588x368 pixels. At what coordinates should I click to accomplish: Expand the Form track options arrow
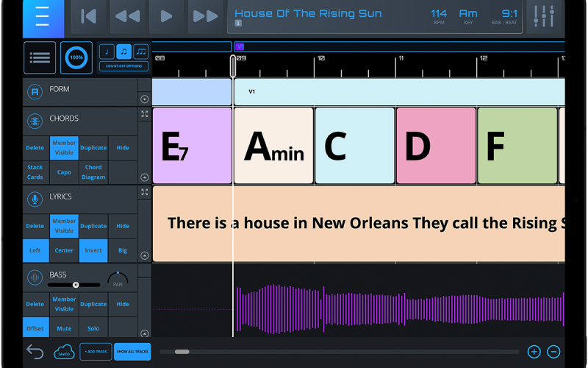pos(144,99)
